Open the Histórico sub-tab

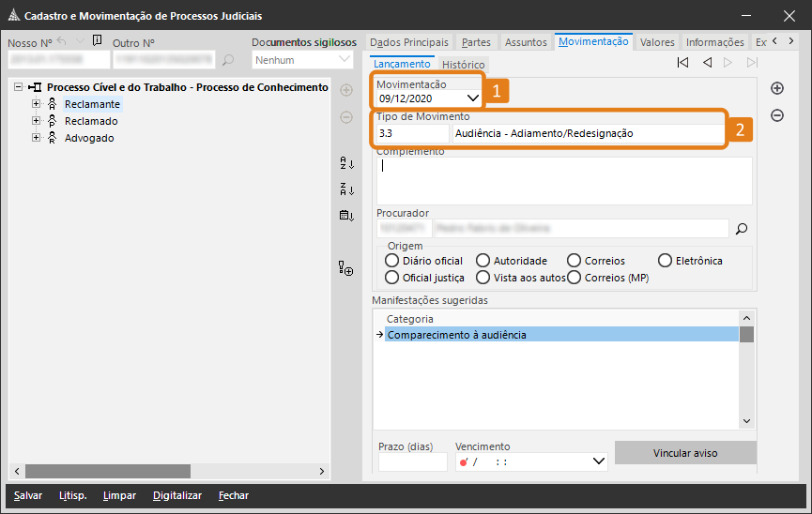463,65
